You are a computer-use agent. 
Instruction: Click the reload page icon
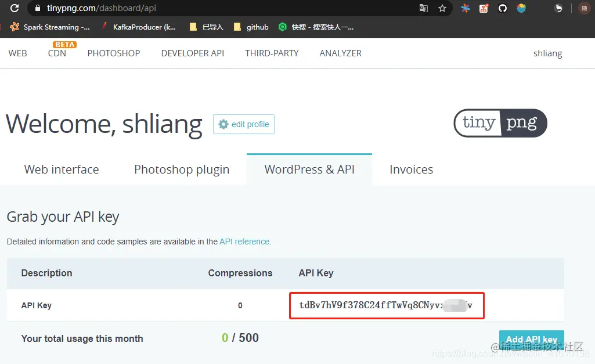point(13,8)
